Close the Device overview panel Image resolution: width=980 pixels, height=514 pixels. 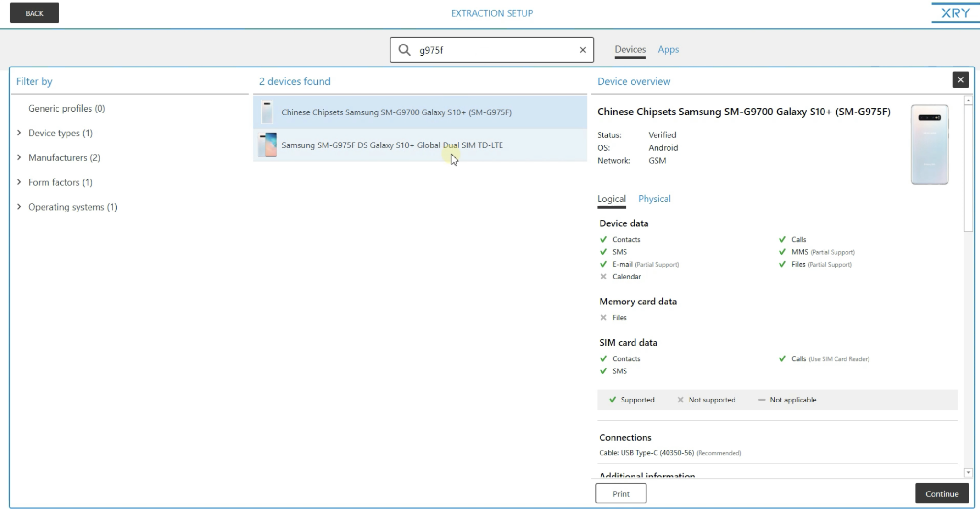(960, 80)
